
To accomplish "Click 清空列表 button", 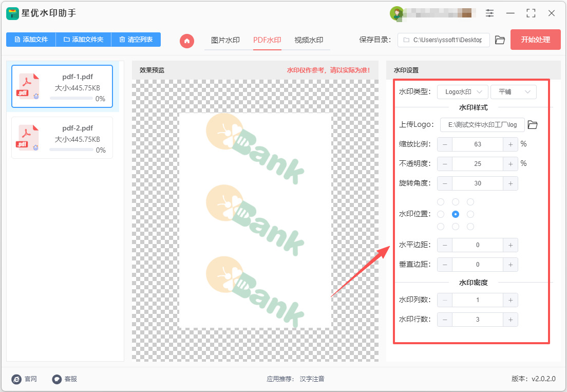I will [136, 40].
